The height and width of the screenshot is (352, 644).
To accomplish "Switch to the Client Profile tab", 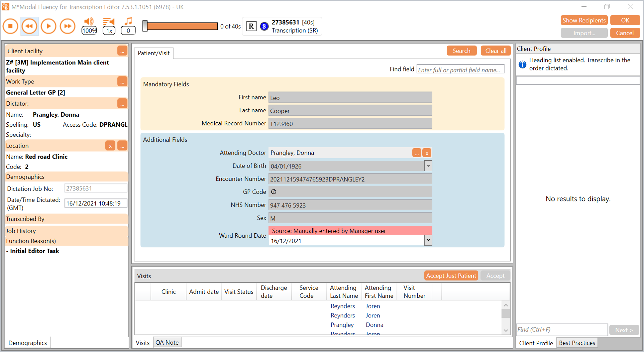I will (536, 343).
